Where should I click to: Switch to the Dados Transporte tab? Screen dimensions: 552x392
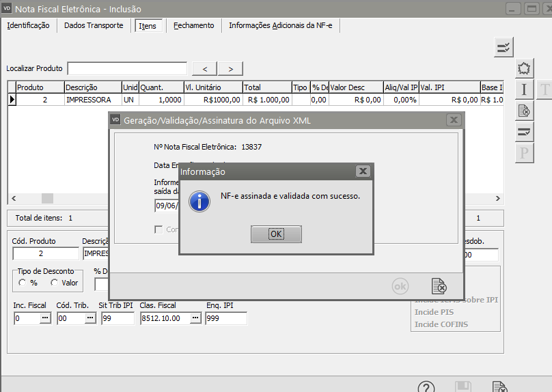tap(94, 25)
